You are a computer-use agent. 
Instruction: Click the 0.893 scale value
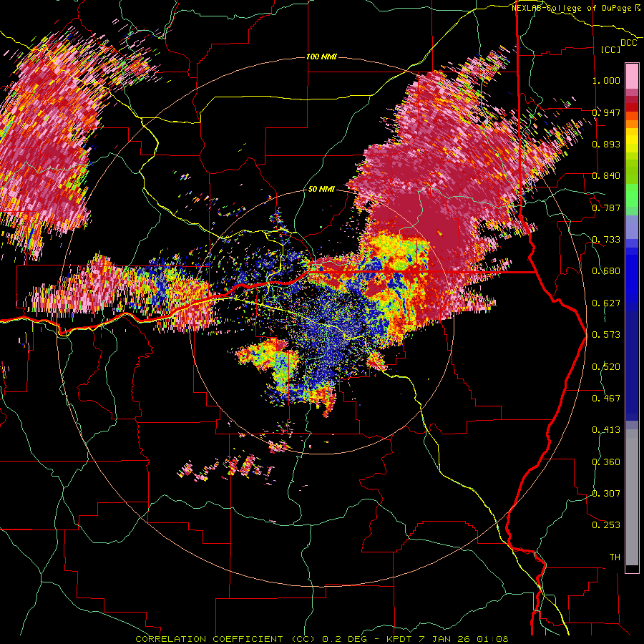(606, 144)
